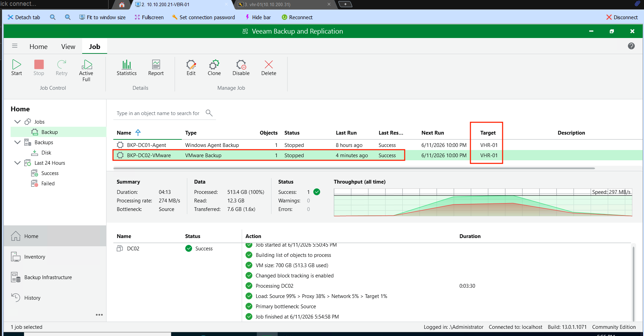Click the zoom out magnifier icon
644x336 pixels.
[68, 17]
